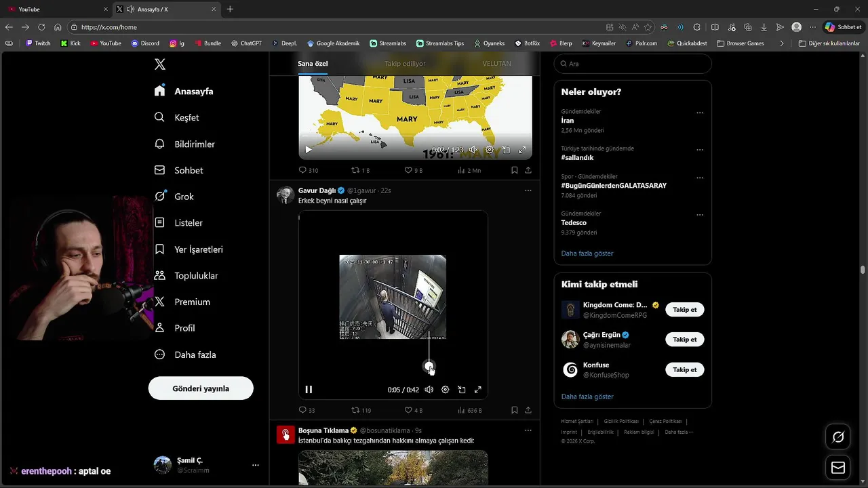The image size is (868, 488).
Task: Adjust the volume slider on Gavur Dağlı video
Action: point(429,367)
